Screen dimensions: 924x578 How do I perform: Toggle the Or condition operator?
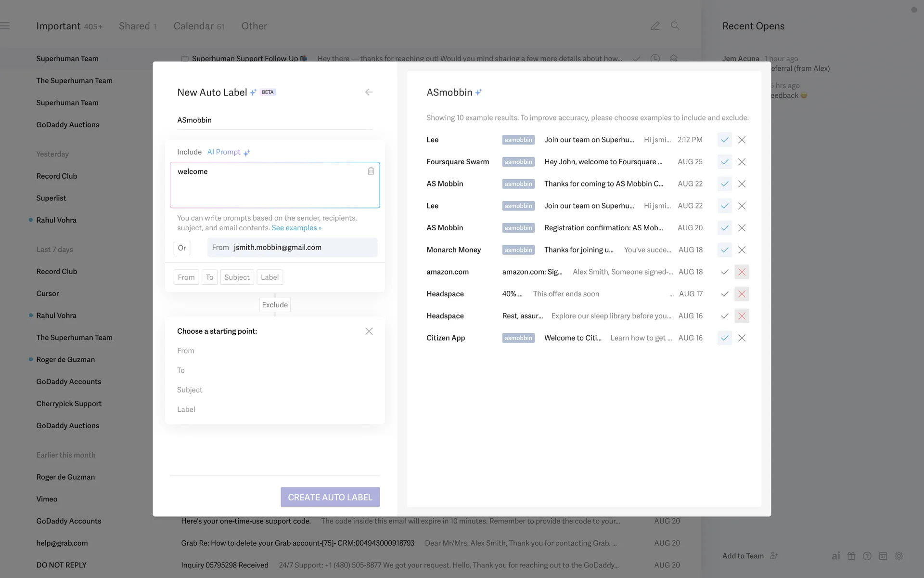click(182, 248)
